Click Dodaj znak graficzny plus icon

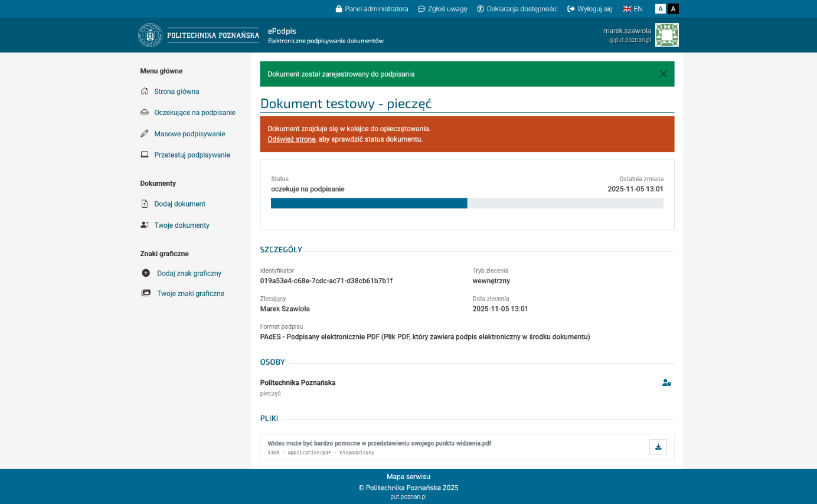(x=146, y=273)
